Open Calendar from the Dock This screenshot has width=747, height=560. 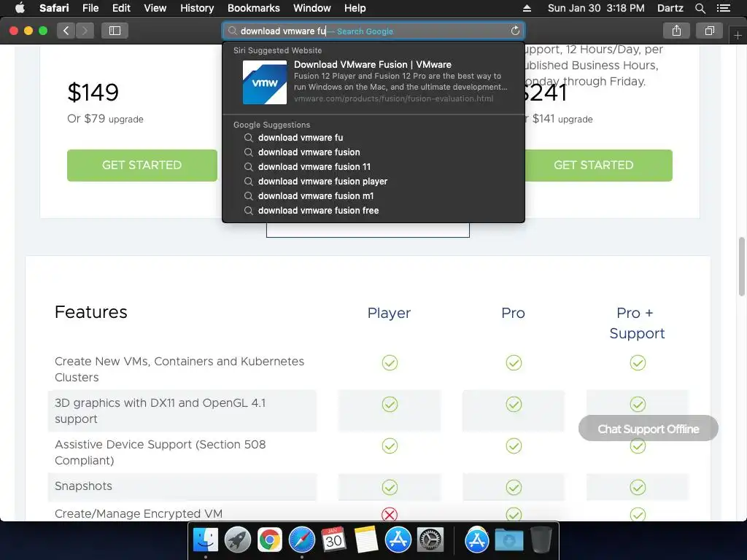pos(333,540)
